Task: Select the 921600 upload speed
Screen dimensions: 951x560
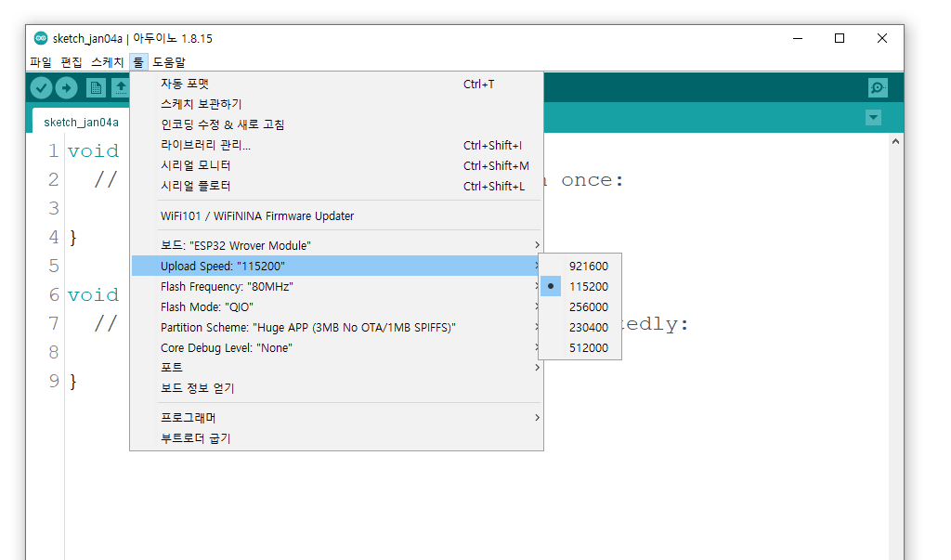Action: [x=580, y=266]
